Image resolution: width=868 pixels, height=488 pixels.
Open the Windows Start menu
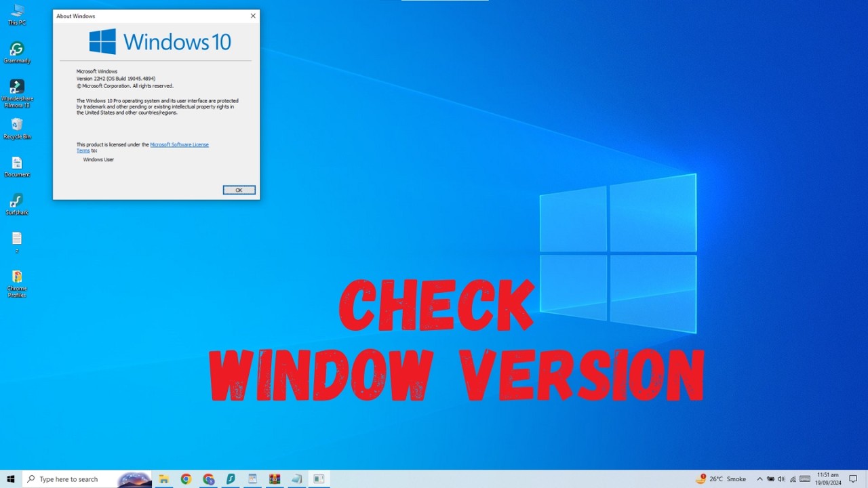click(x=11, y=479)
